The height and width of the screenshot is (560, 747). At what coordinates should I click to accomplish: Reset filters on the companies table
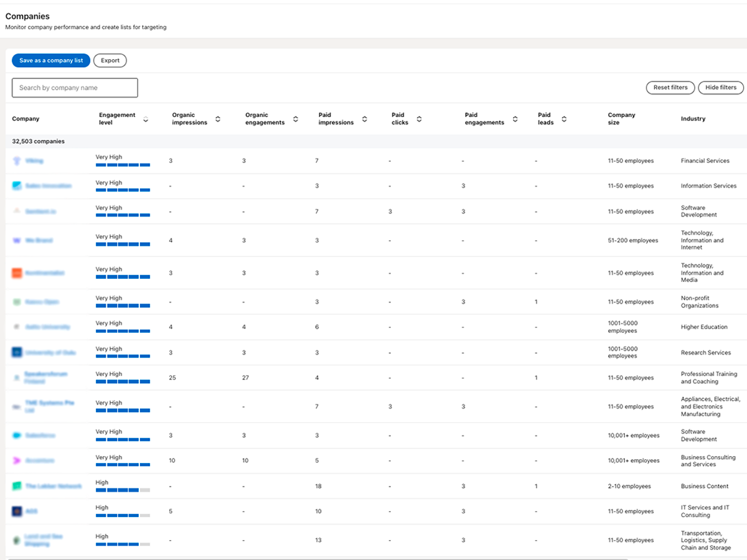click(x=670, y=88)
